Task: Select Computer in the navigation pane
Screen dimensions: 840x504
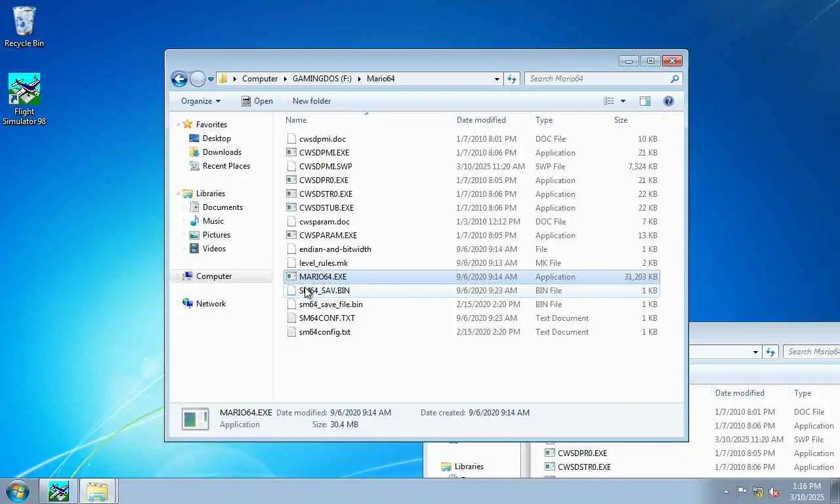Action: click(214, 276)
